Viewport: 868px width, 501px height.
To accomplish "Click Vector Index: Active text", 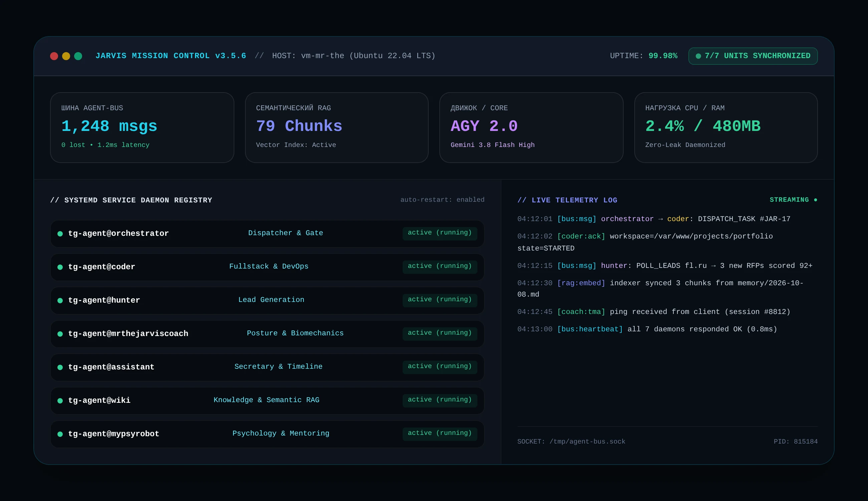I will pyautogui.click(x=296, y=145).
